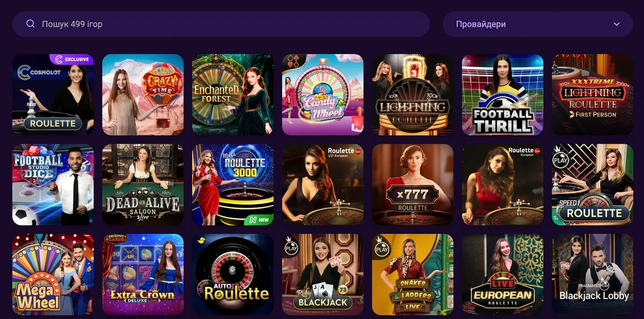Open the Enchanted Forest game tile
The height and width of the screenshot is (319, 644).
[x=233, y=95]
